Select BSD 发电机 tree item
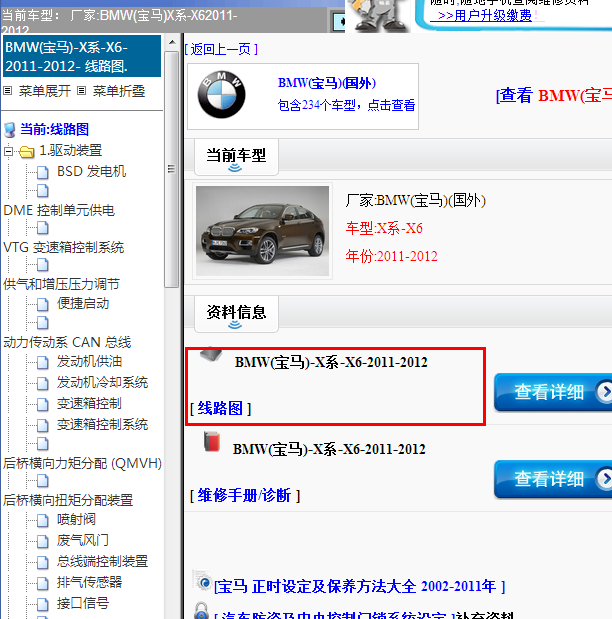 coord(91,171)
